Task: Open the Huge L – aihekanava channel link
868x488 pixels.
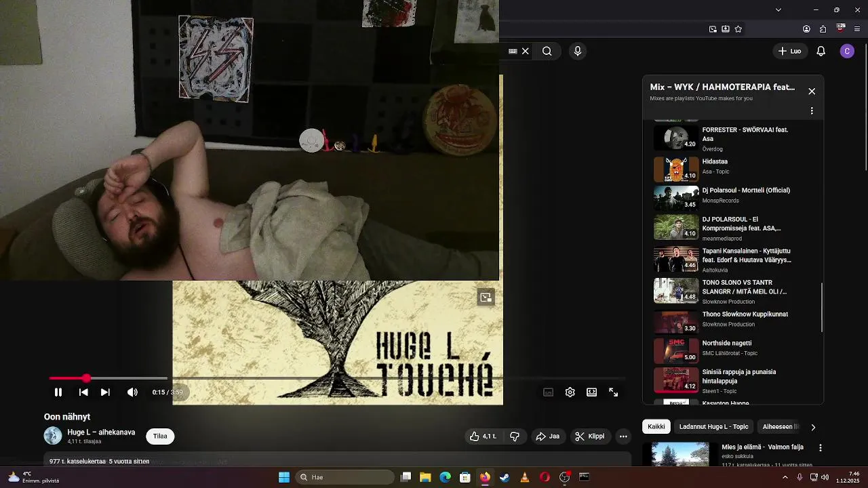Action: (101, 432)
